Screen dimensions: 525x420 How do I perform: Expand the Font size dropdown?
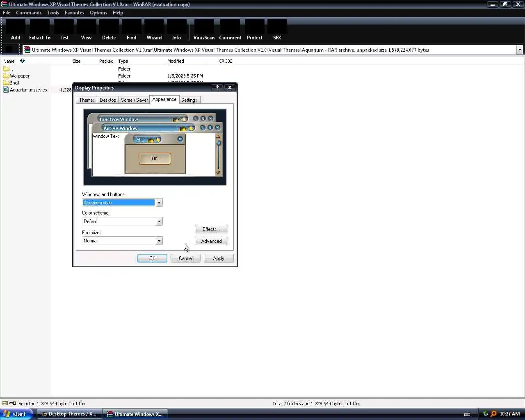(159, 241)
